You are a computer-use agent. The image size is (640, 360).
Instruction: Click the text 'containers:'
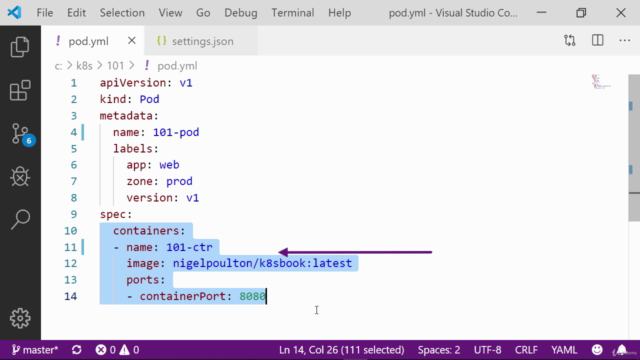pos(149,231)
